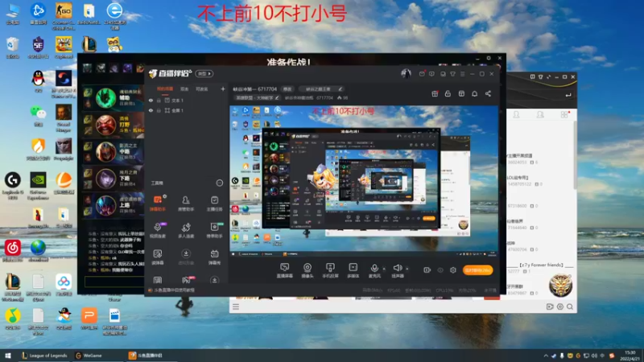Open the GeForce Experience desktop icon
644x362 pixels.
38,186
